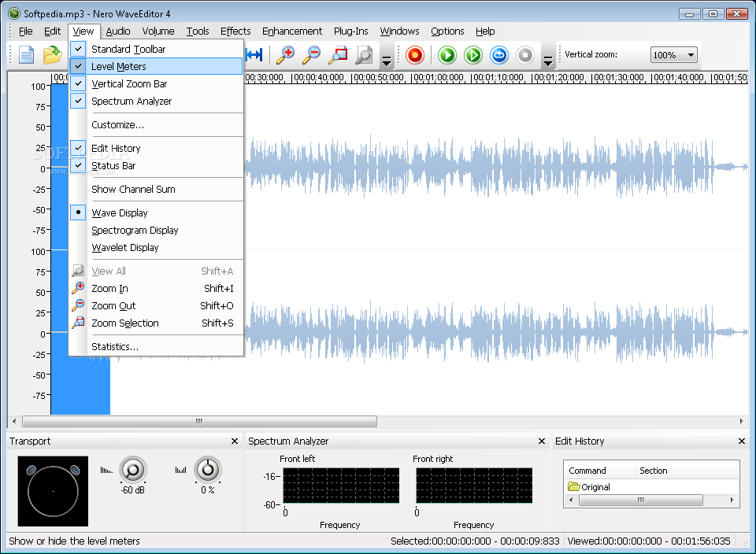
Task: Toggle Status Bar menu entry
Action: (x=156, y=166)
